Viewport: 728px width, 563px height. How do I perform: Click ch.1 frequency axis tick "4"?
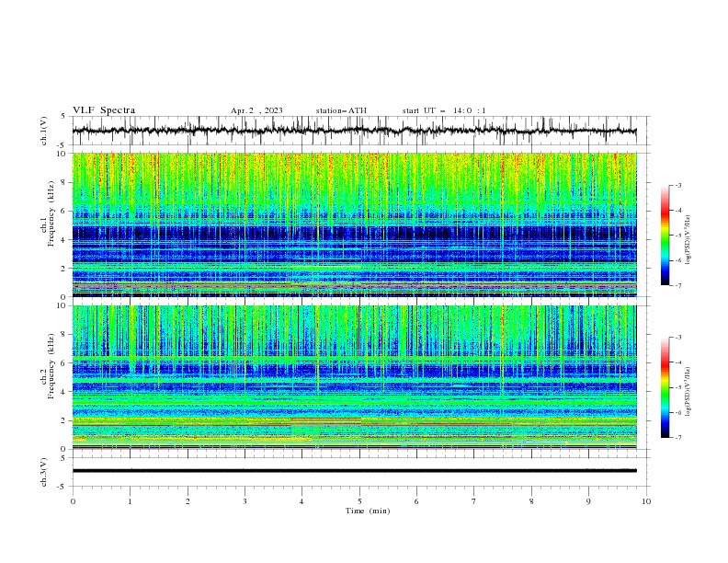click(x=63, y=240)
